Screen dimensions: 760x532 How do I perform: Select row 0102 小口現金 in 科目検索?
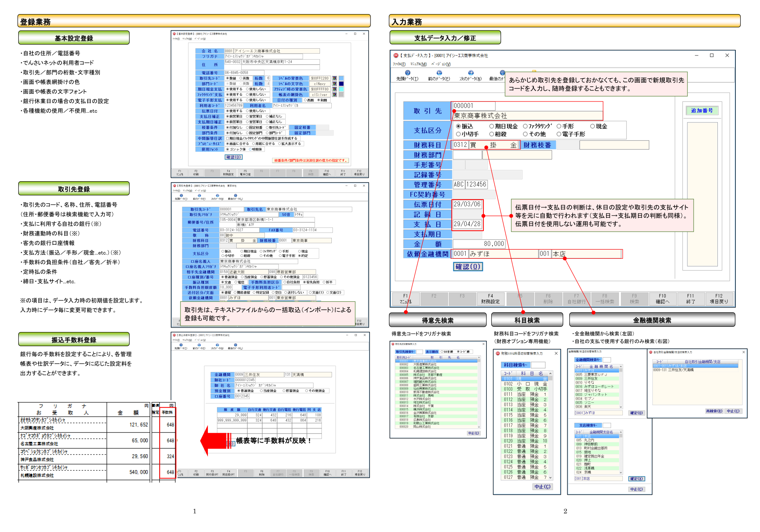click(x=525, y=384)
